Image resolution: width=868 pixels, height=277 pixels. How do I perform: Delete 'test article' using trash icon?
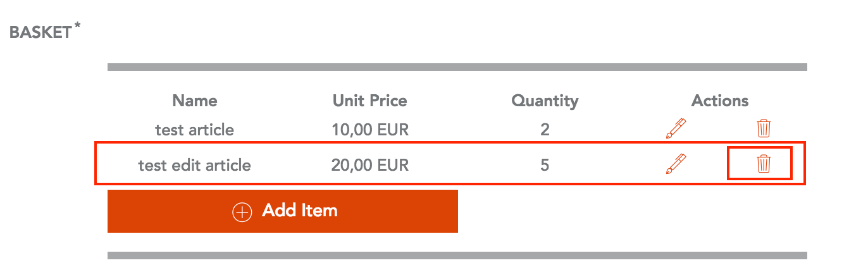pos(764,129)
